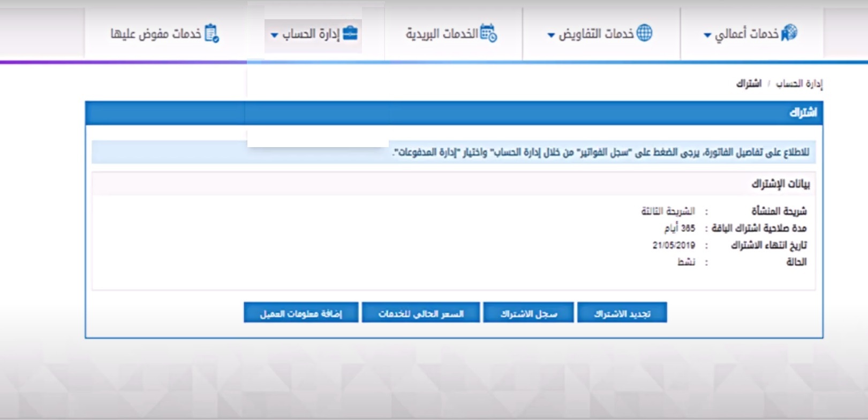The width and height of the screenshot is (868, 420).
Task: Click the globe icon beside خدمات التفاويض
Action: [644, 33]
